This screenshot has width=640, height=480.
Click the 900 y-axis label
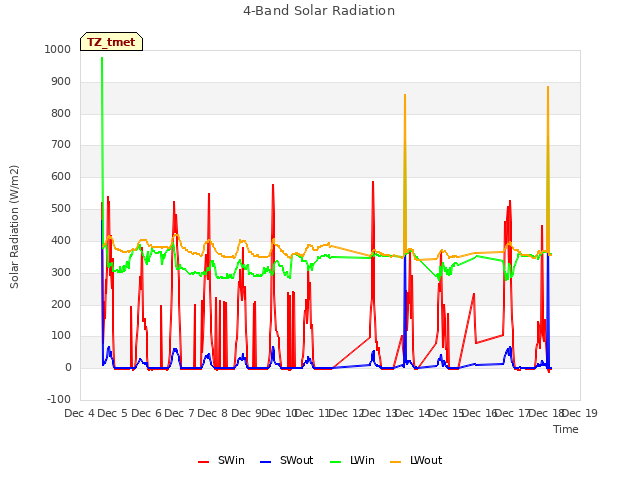point(61,82)
